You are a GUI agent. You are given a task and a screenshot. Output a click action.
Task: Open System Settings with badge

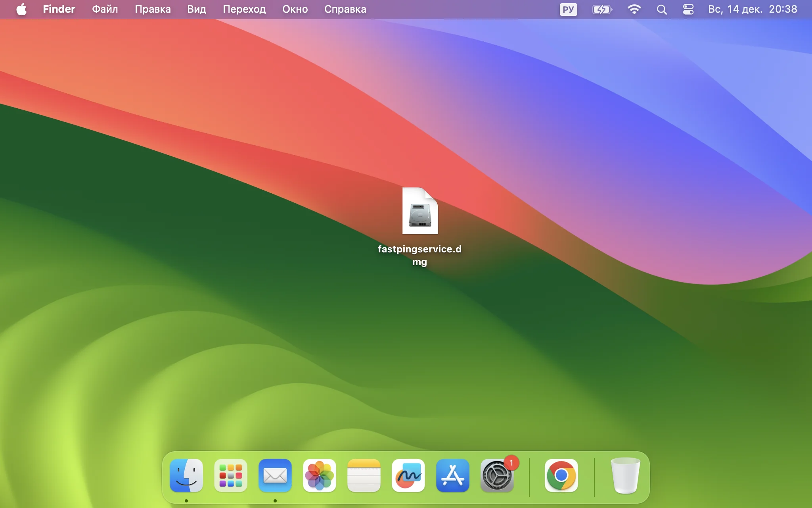(x=497, y=475)
